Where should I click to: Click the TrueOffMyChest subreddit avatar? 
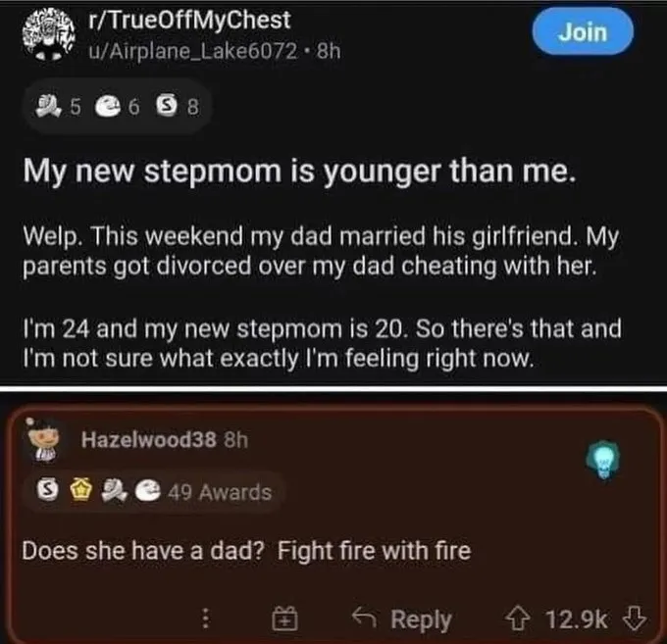(x=47, y=32)
